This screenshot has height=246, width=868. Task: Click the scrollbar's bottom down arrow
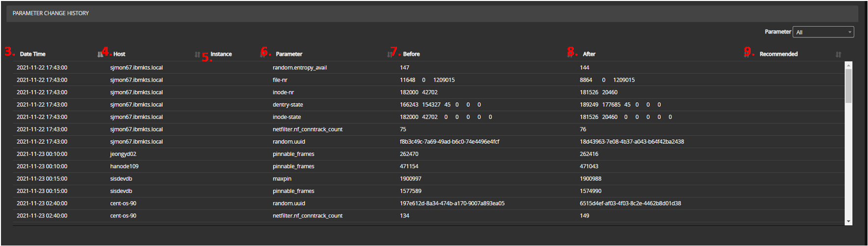[x=848, y=222]
